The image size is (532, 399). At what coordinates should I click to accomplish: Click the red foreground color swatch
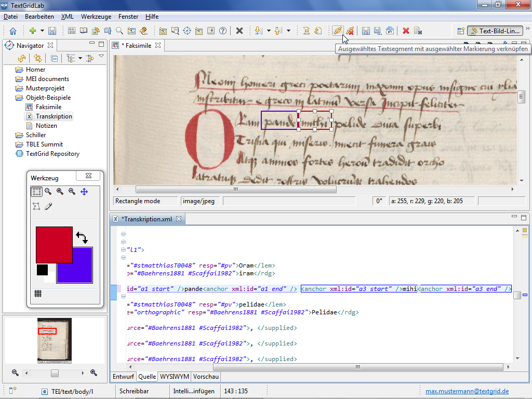point(54,244)
